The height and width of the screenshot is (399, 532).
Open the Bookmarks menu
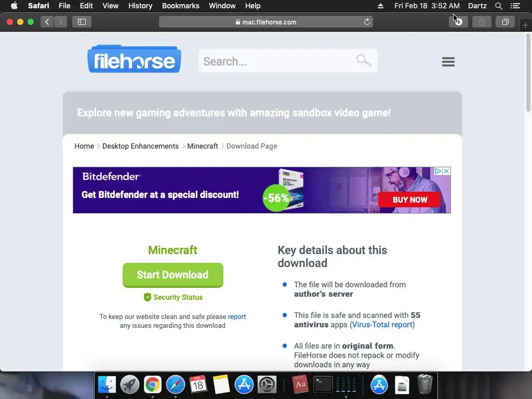pos(180,6)
